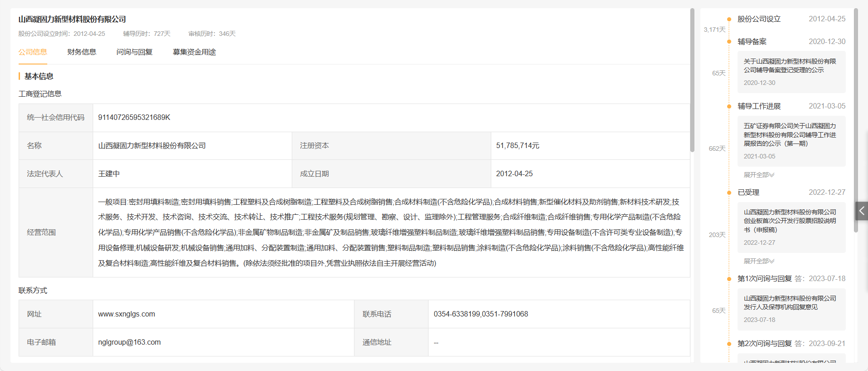
Task: Select the 募集资金用途 tab
Action: [195, 52]
